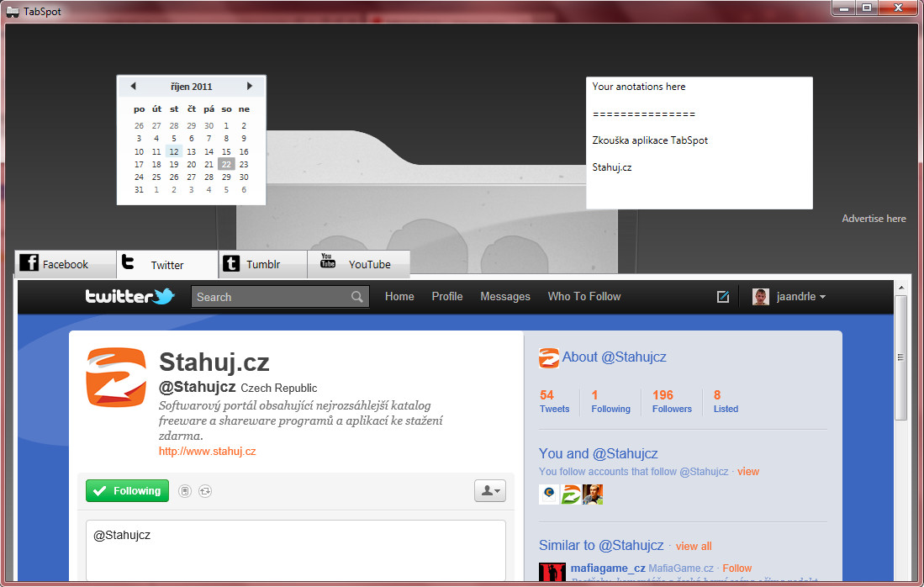The width and height of the screenshot is (924, 587).
Task: Click the říjen 2011 calendar header
Action: tap(192, 87)
